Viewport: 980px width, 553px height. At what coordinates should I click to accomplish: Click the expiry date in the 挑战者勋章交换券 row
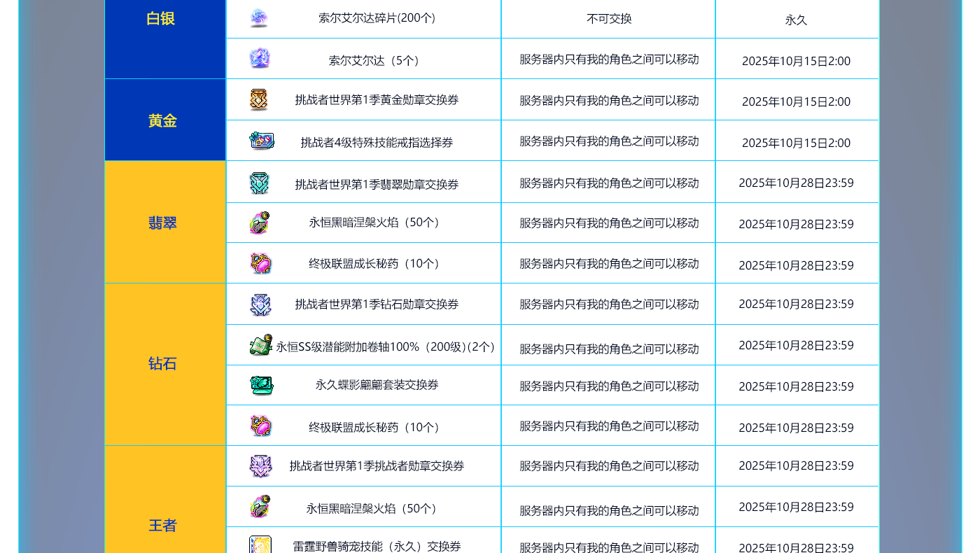(x=796, y=465)
